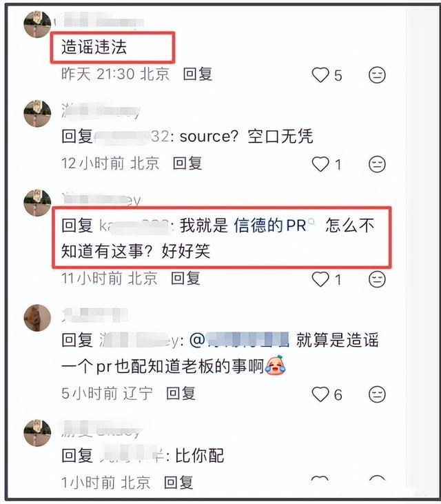Reply to the 1小时前 comment

pyautogui.click(x=178, y=483)
